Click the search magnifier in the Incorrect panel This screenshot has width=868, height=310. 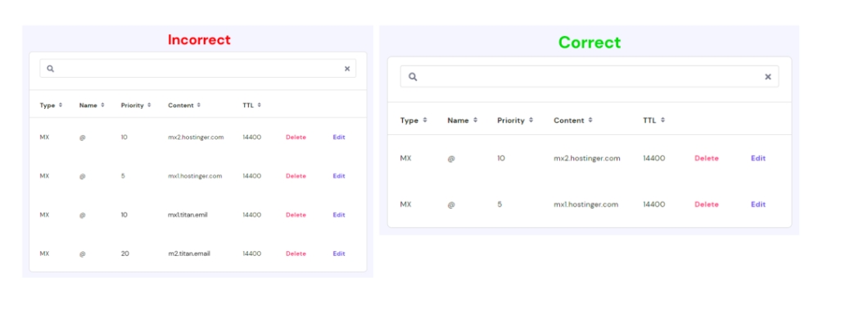51,69
